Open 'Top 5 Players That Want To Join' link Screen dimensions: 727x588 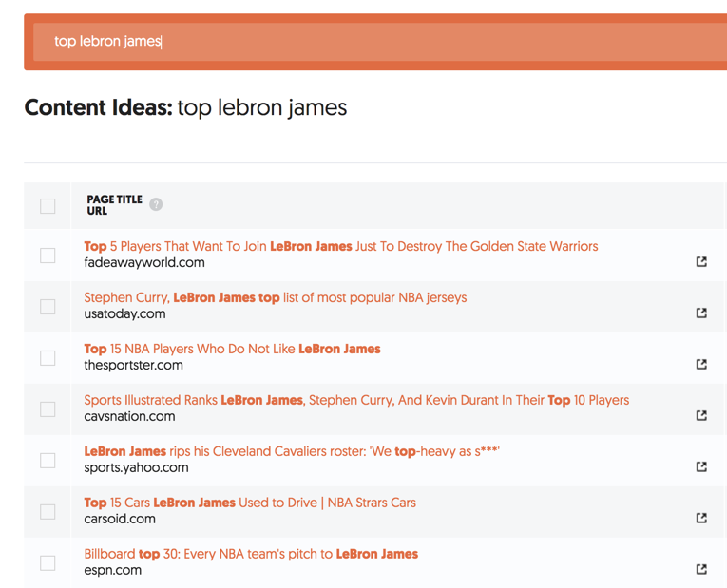click(341, 246)
